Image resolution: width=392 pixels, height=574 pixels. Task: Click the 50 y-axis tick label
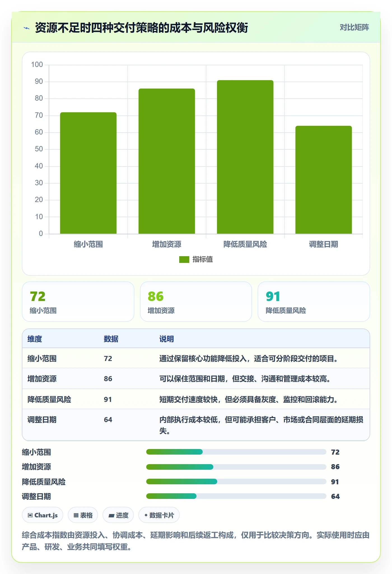coord(39,149)
